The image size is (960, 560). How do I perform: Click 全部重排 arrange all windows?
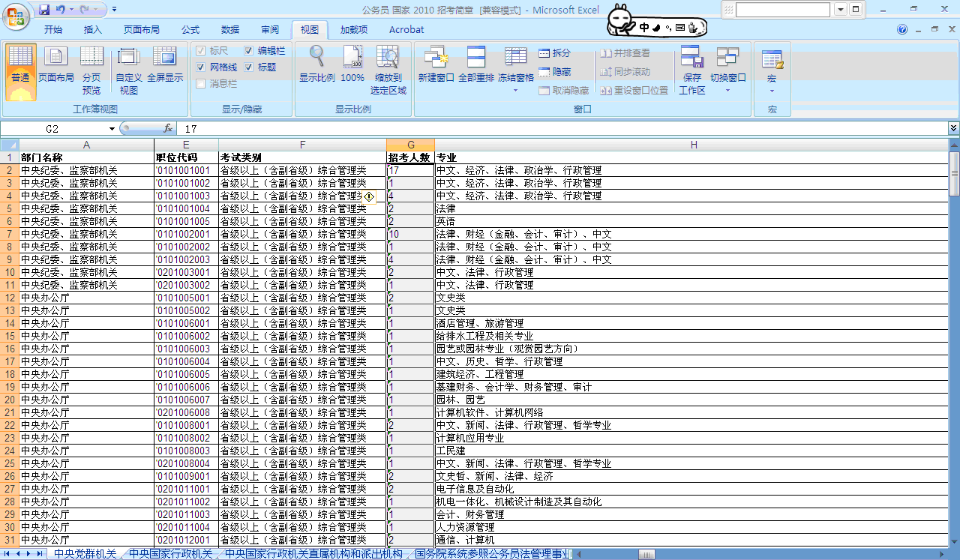476,58
